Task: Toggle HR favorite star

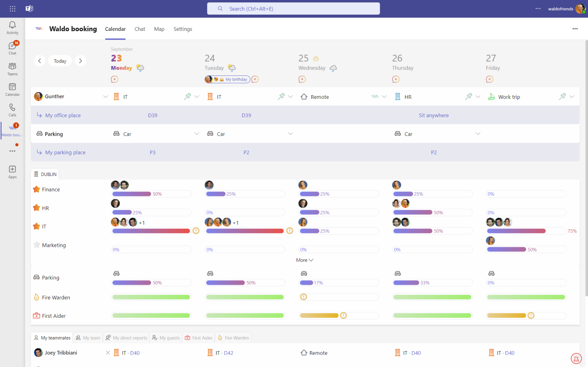Action: click(36, 208)
